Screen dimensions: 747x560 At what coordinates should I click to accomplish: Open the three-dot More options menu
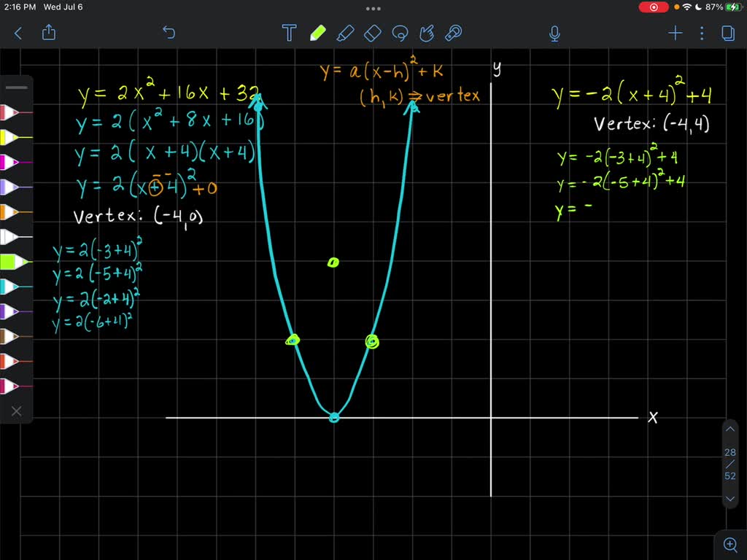coord(702,33)
